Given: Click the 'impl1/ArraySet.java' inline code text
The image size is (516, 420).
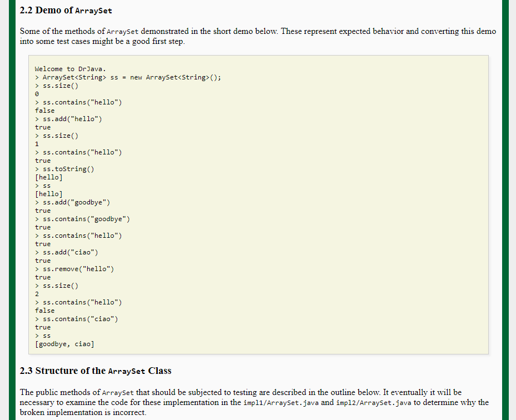Looking at the screenshot, I should tap(280, 403).
